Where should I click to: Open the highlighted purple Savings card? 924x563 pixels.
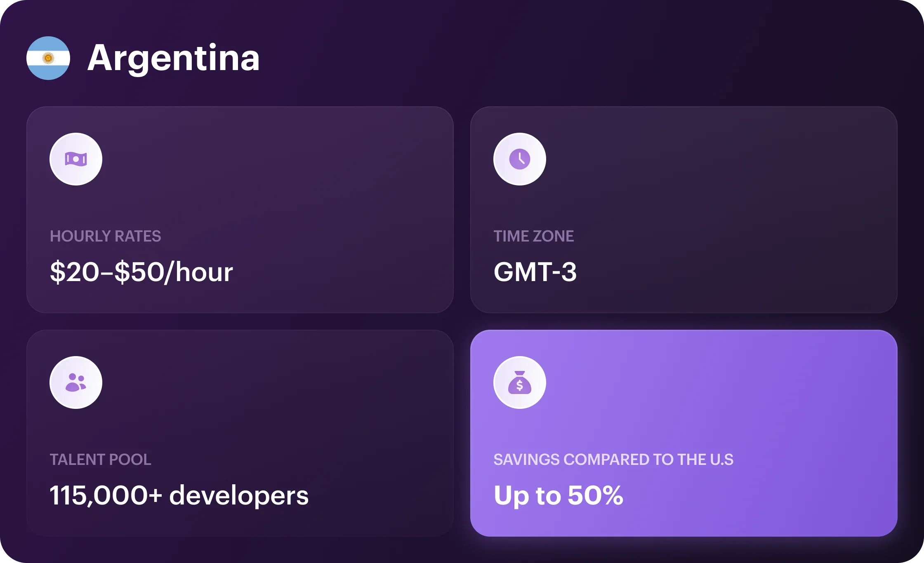click(x=684, y=433)
